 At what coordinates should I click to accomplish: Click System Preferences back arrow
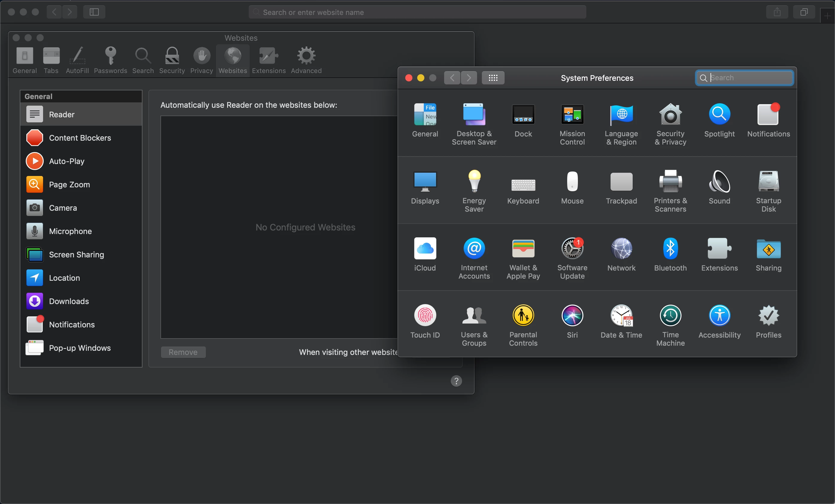point(452,78)
